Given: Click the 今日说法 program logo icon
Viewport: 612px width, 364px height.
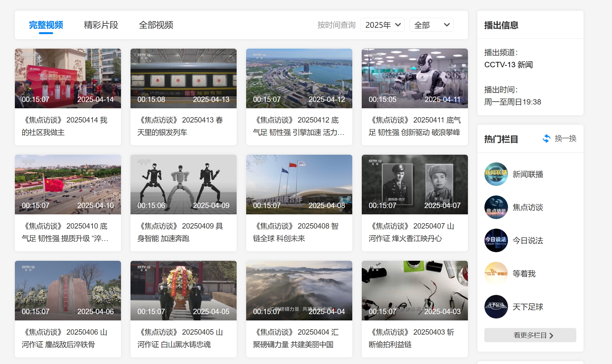Looking at the screenshot, I should coord(496,240).
